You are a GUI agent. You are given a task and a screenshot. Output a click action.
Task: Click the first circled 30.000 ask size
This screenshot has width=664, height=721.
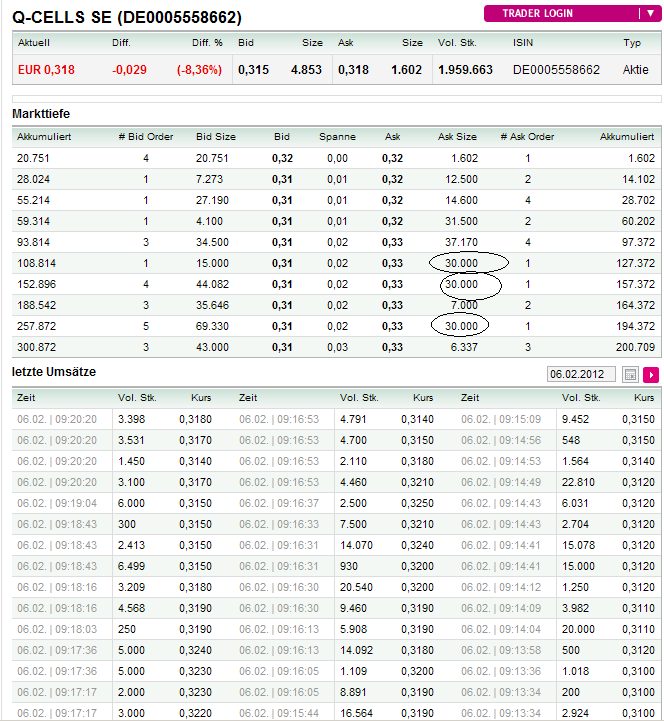pos(462,263)
